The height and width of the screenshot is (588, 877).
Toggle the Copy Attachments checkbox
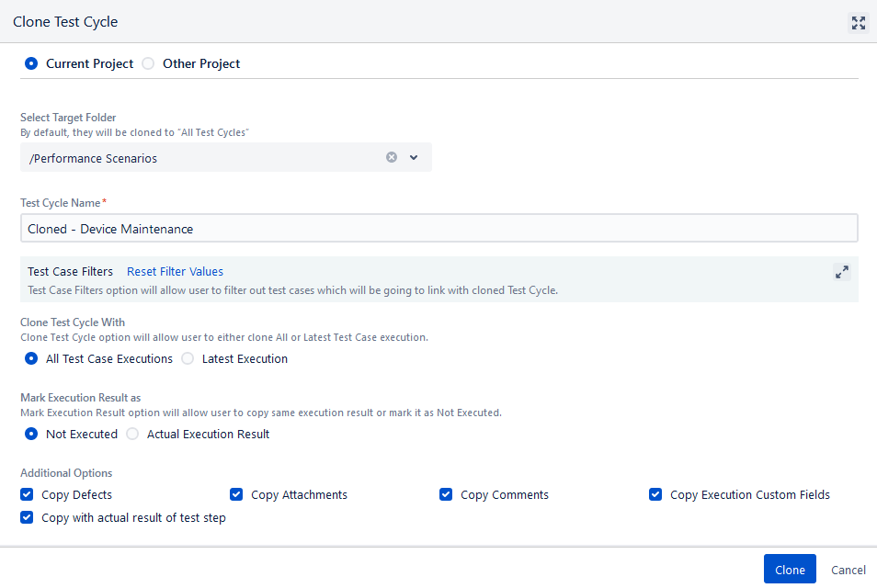click(x=236, y=494)
